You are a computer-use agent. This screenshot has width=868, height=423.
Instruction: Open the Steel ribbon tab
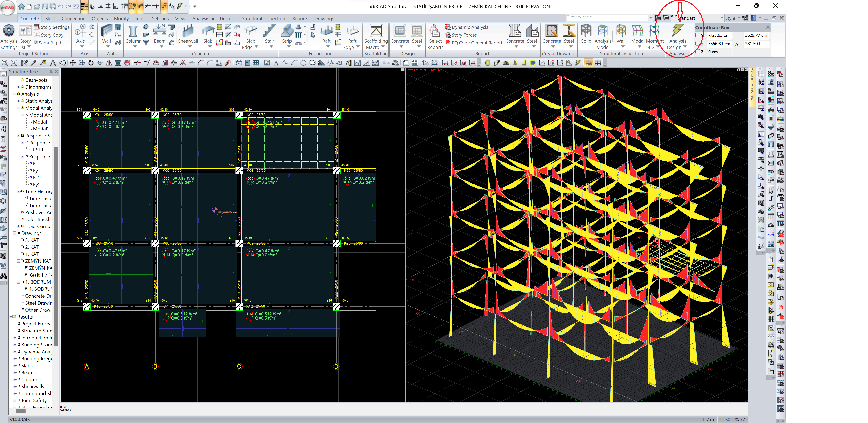[50, 18]
